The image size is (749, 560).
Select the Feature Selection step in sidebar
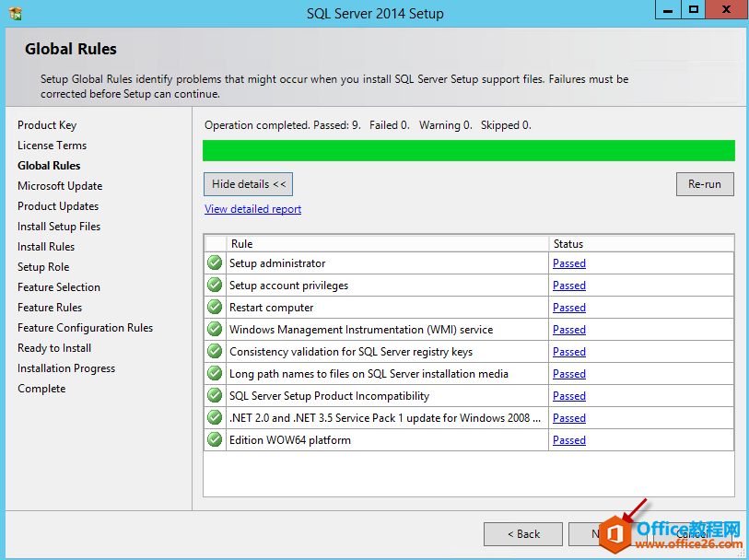59,287
